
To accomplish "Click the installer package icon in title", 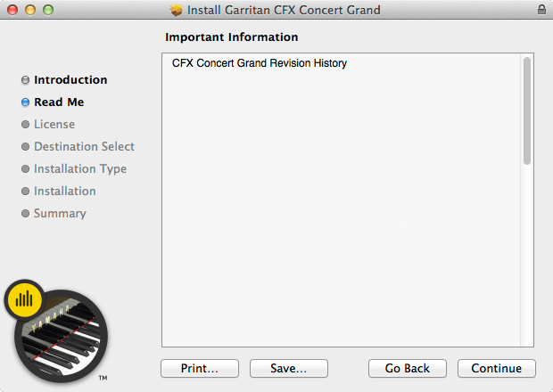I will 177,10.
